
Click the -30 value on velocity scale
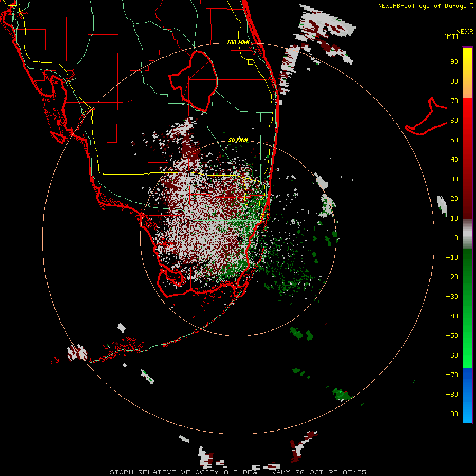[x=452, y=297]
